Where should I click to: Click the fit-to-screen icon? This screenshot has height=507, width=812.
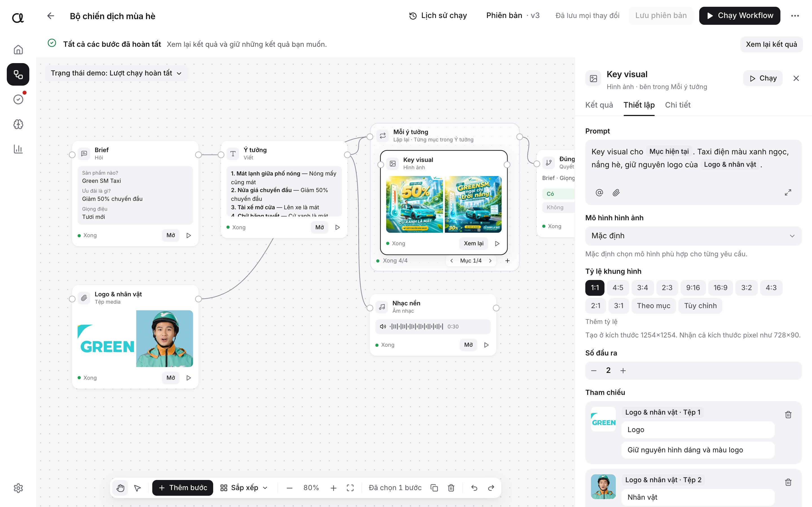point(350,488)
